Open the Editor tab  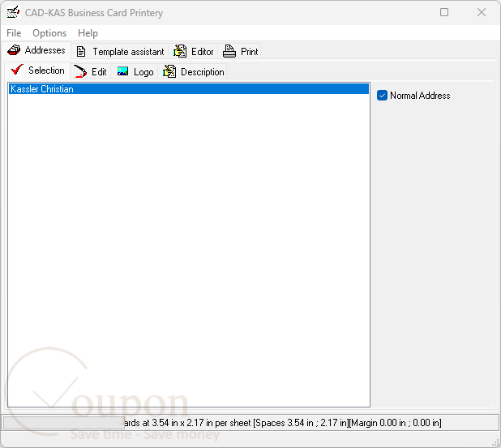pos(193,51)
